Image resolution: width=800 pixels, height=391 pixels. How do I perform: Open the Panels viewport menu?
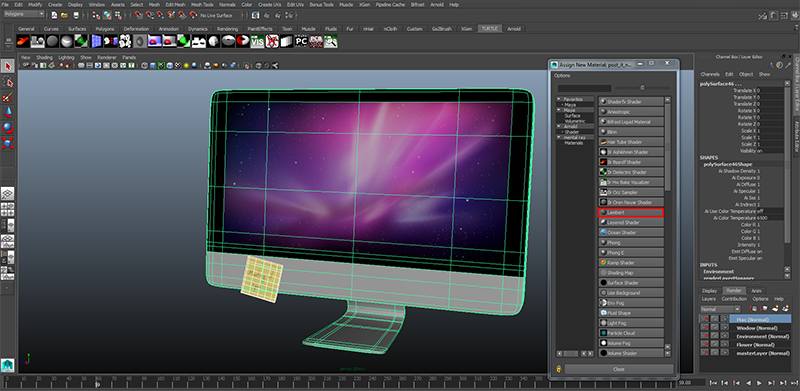[129, 58]
